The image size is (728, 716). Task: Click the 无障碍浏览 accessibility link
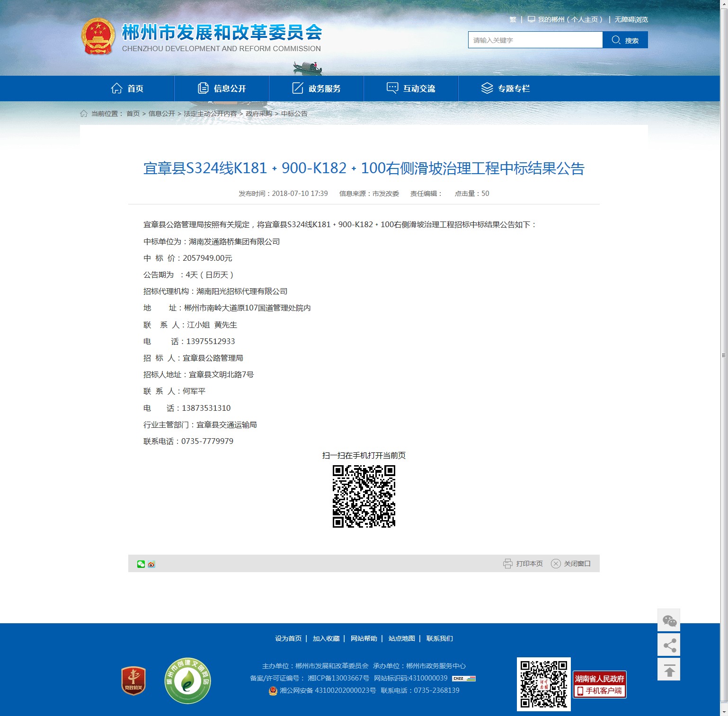[x=631, y=19]
